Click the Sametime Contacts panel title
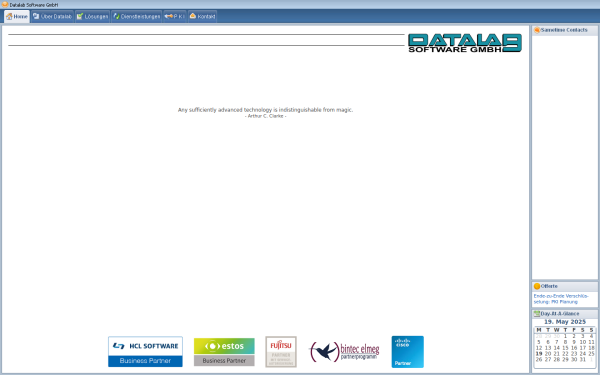The height and width of the screenshot is (375, 600). 564,30
